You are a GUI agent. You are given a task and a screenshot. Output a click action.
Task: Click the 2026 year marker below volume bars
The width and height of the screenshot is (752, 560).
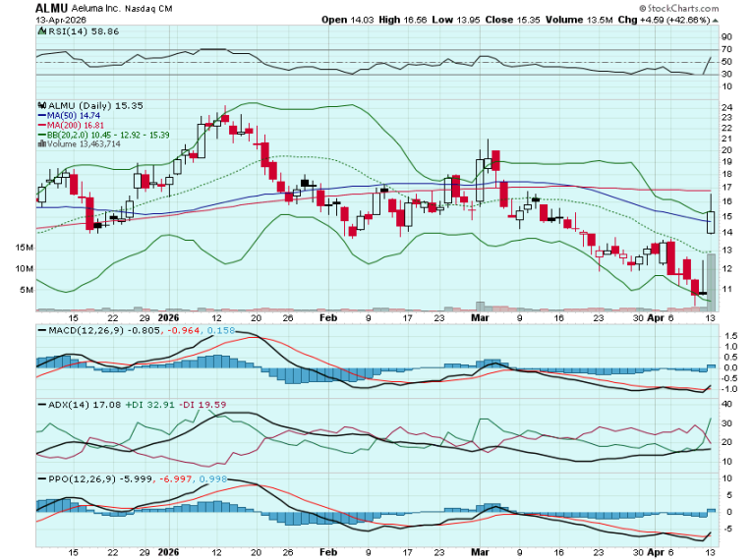[x=168, y=318]
